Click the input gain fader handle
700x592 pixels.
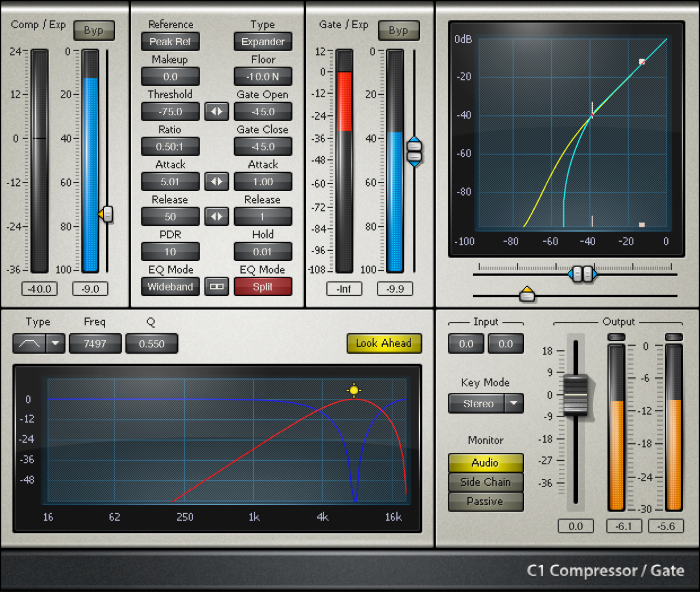click(575, 395)
